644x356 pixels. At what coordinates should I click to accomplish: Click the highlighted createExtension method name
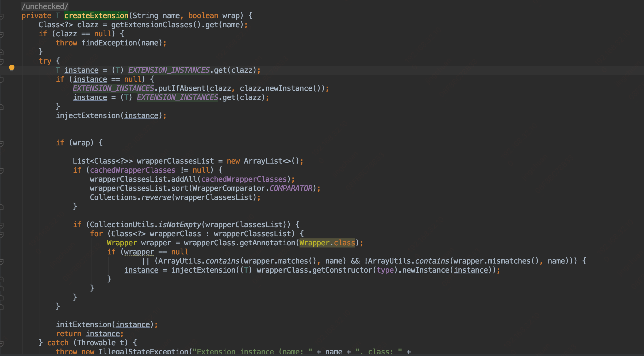[x=96, y=16]
